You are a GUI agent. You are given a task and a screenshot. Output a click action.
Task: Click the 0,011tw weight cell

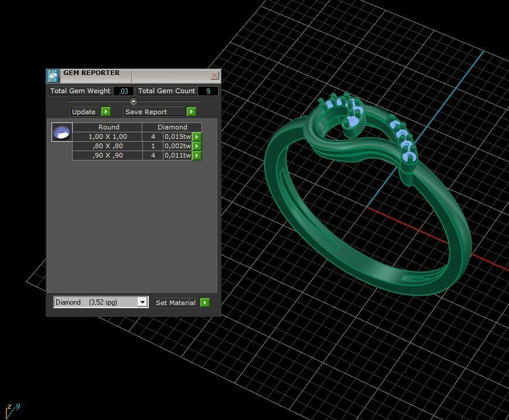click(177, 155)
